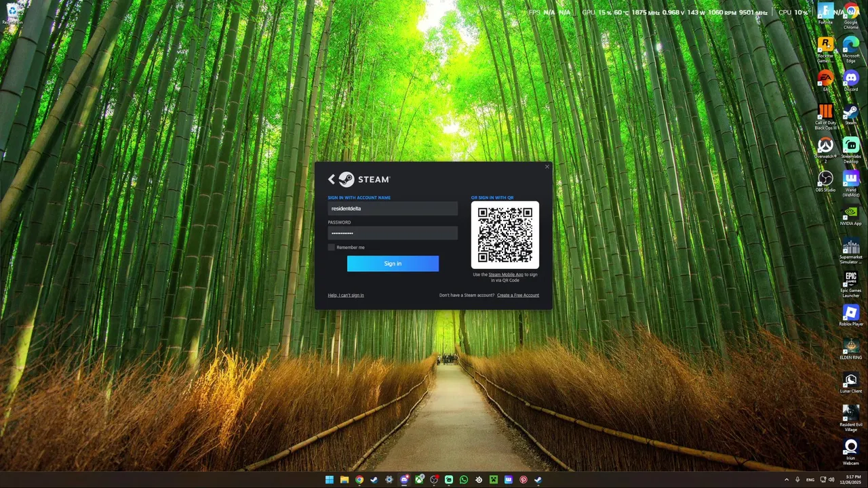868x488 pixels.
Task: Click the Create a Free Account link
Action: pos(518,295)
